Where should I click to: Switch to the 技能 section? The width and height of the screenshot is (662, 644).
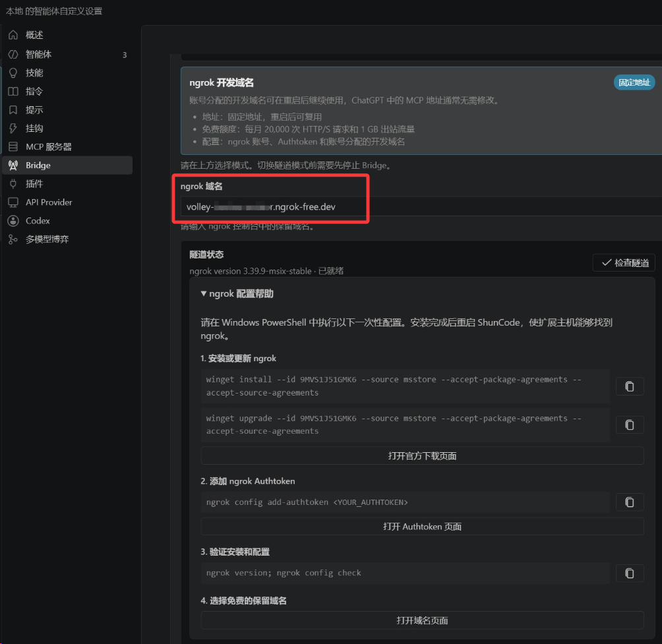click(67, 73)
